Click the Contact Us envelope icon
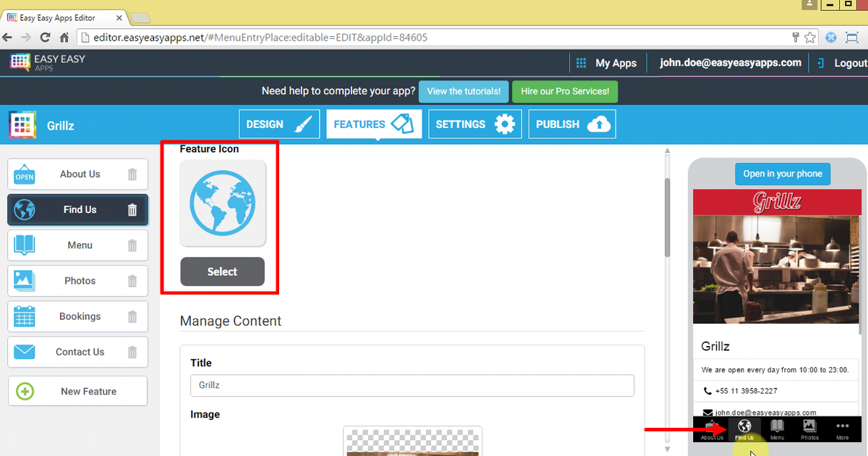This screenshot has width=868, height=456. click(24, 352)
